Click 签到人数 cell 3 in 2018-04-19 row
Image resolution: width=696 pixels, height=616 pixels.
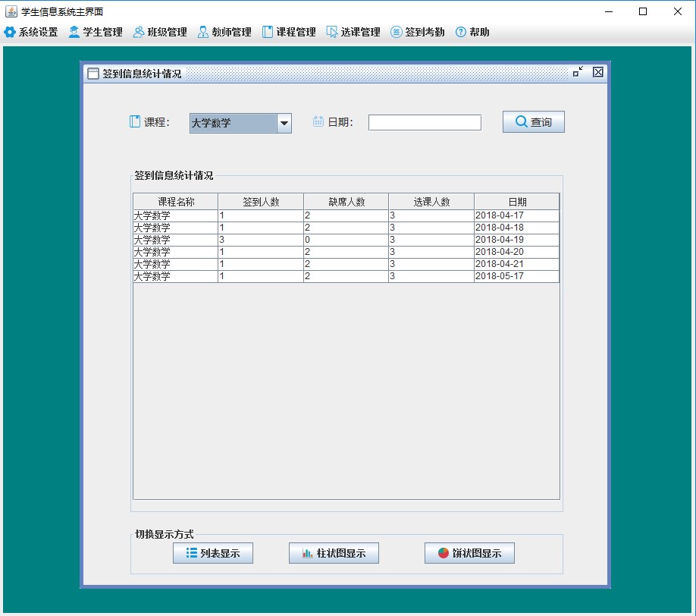point(261,240)
